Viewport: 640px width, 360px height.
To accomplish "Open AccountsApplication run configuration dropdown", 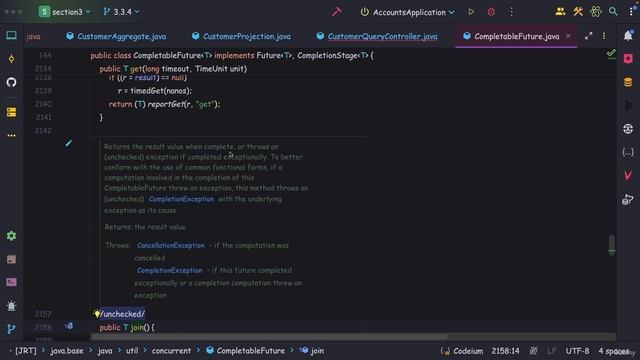I will pos(407,12).
